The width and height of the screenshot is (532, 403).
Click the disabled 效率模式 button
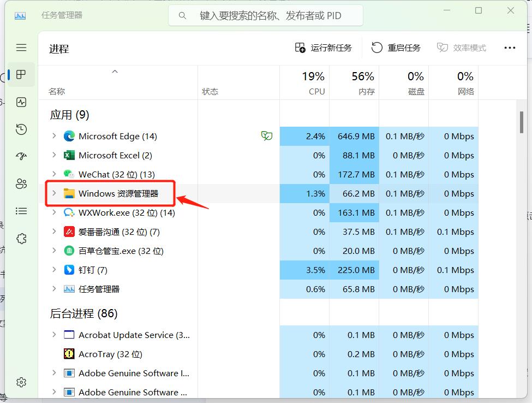point(462,48)
